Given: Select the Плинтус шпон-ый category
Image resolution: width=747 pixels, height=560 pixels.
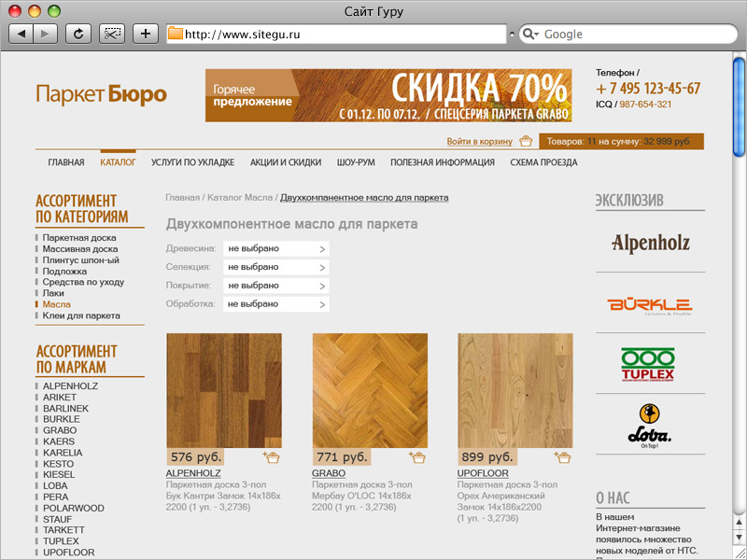Looking at the screenshot, I should 81,260.
